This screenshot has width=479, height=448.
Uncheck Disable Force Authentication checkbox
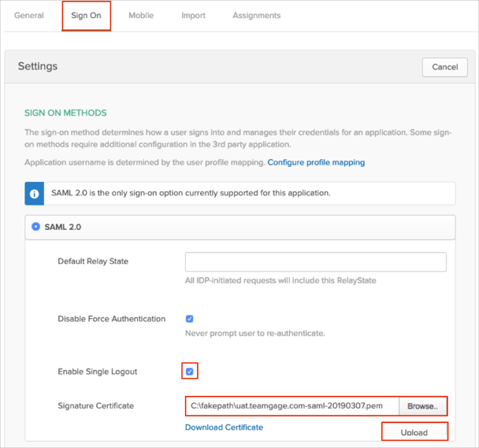189,319
